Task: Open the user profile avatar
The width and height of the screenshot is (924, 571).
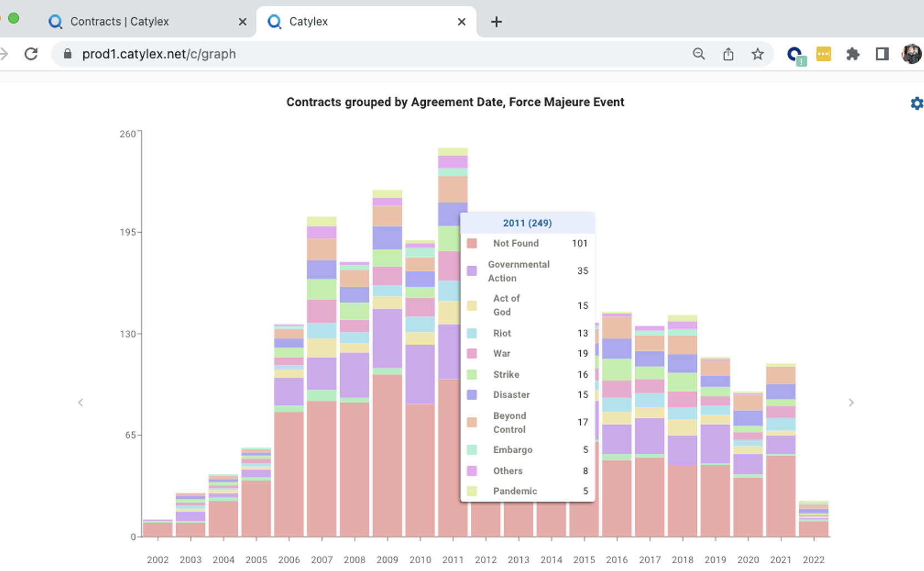Action: tap(911, 54)
